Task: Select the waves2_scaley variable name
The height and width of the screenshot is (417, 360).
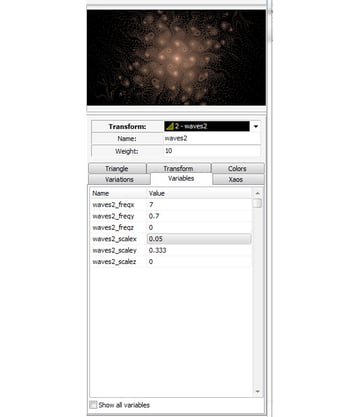Action: (x=114, y=250)
